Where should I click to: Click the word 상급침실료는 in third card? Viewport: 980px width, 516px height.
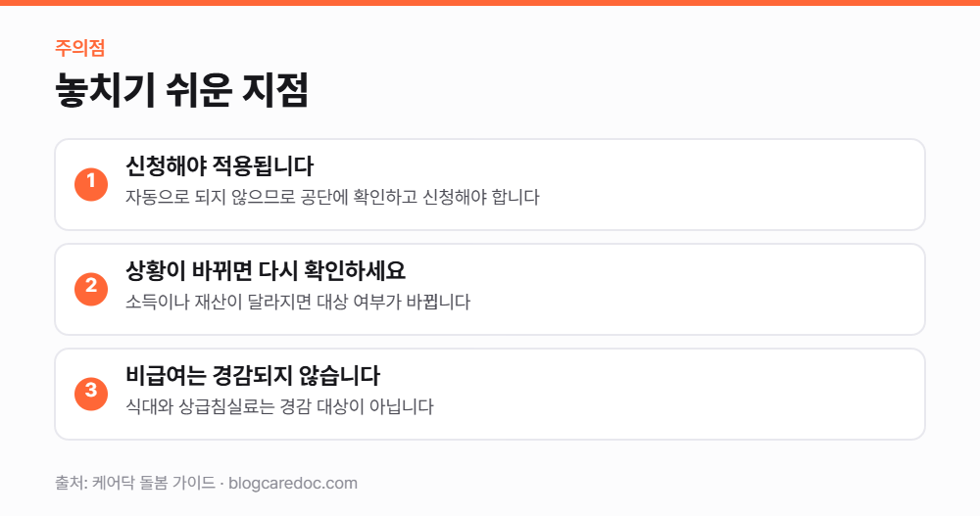coord(226,407)
